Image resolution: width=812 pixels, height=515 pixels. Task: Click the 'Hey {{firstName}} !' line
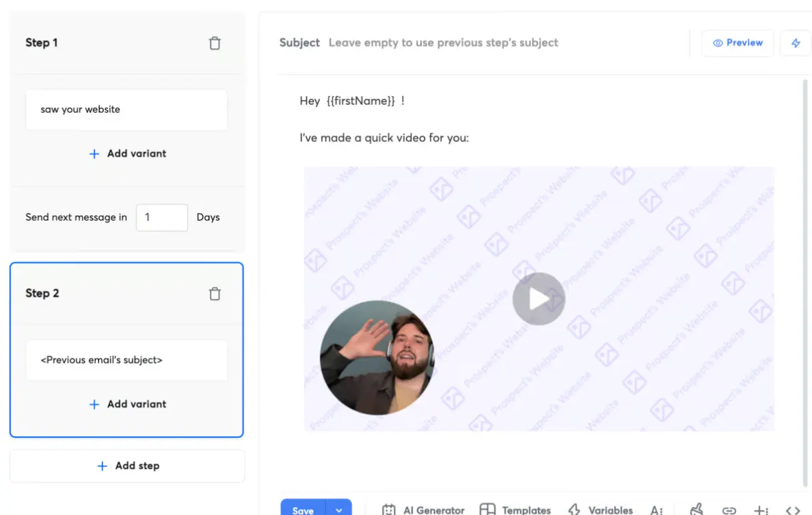(352, 101)
